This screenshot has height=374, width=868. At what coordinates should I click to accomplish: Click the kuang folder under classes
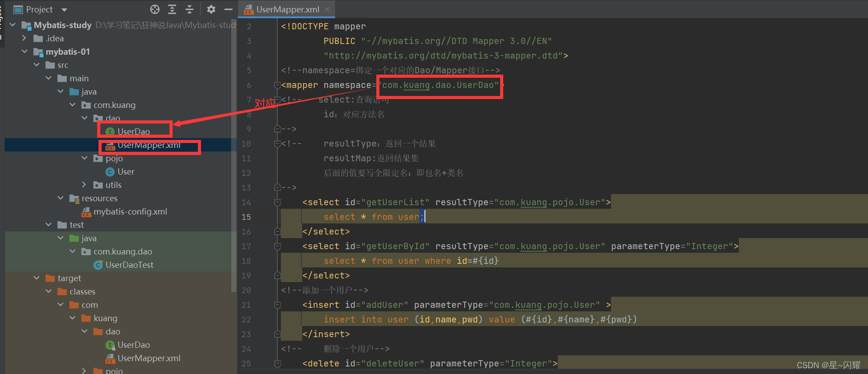point(105,318)
